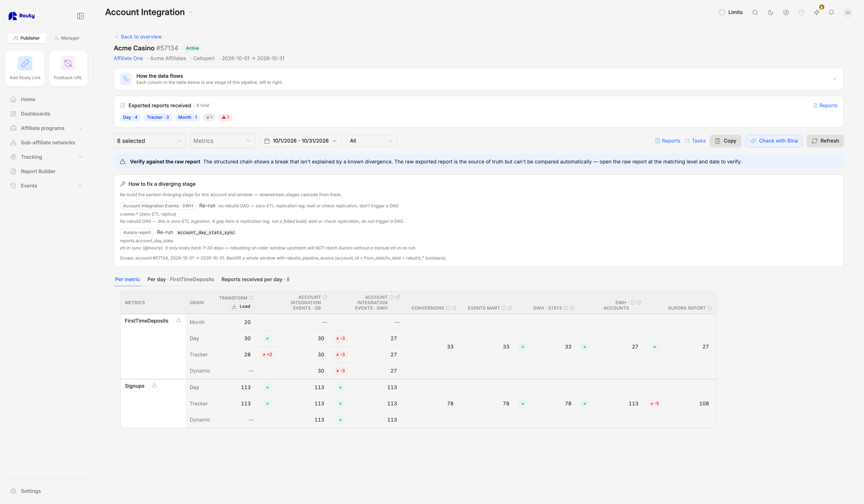Image resolution: width=864 pixels, height=504 pixels.
Task: Click Reports link in Exported reports card
Action: point(825,106)
